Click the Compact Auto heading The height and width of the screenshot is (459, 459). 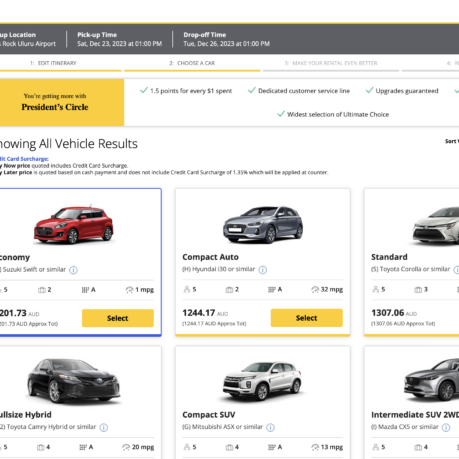click(210, 257)
